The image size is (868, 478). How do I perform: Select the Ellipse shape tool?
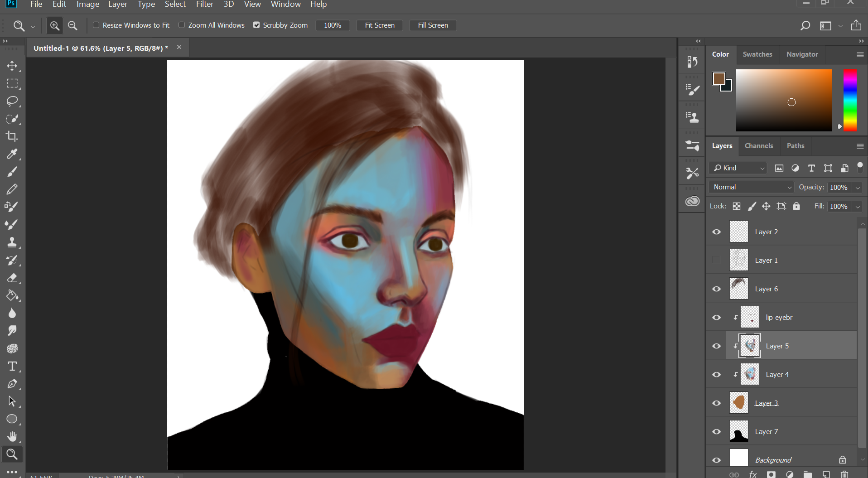(12, 419)
